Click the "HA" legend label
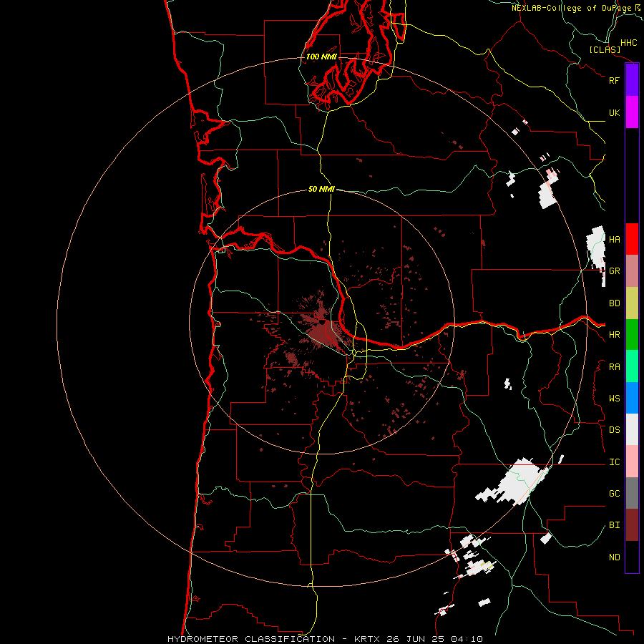 coord(614,239)
